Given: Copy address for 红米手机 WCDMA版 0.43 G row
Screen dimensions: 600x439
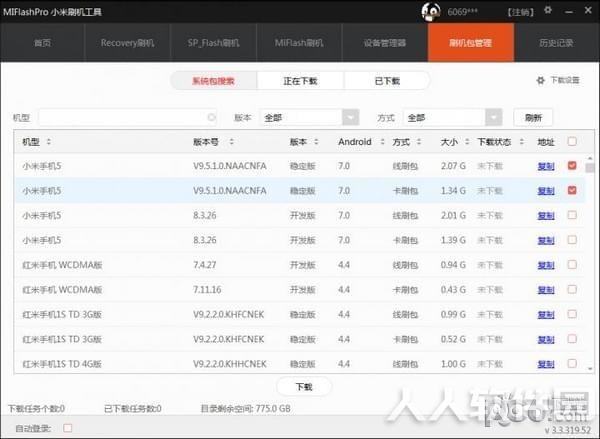Looking at the screenshot, I should click(x=546, y=290).
